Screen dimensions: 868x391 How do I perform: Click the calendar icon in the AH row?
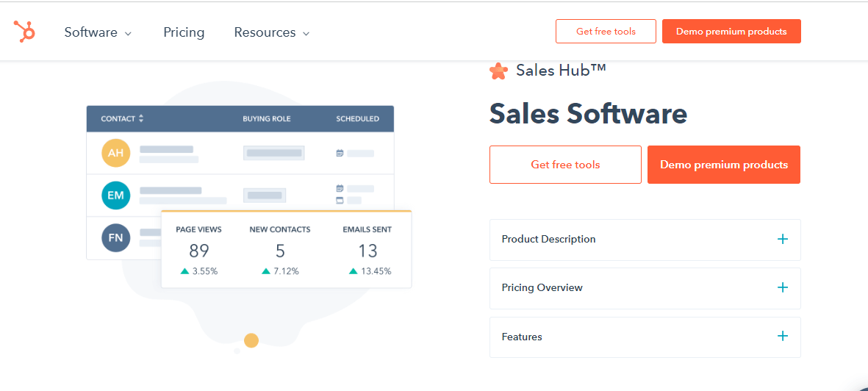(x=340, y=154)
